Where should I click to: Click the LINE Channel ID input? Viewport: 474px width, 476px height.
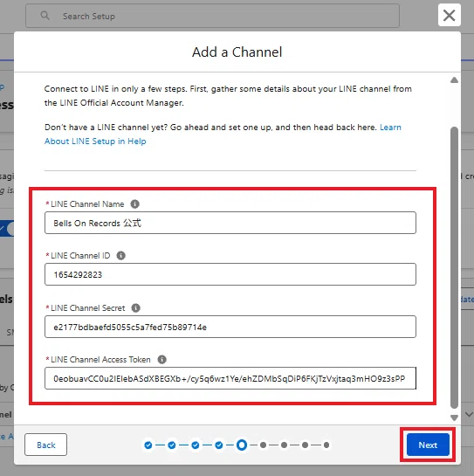coord(230,274)
